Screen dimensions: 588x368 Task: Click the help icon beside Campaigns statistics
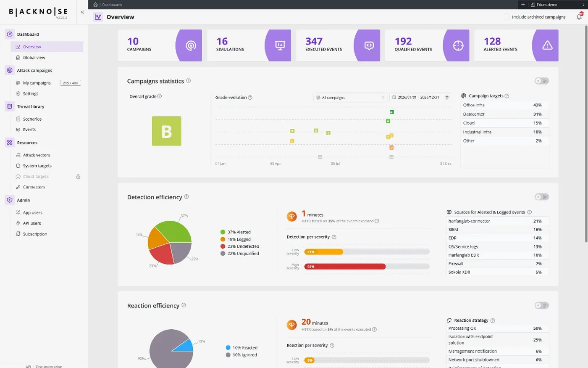189,81
